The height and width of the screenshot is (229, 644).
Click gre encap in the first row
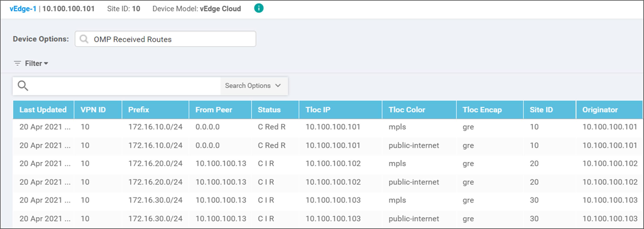pos(468,127)
